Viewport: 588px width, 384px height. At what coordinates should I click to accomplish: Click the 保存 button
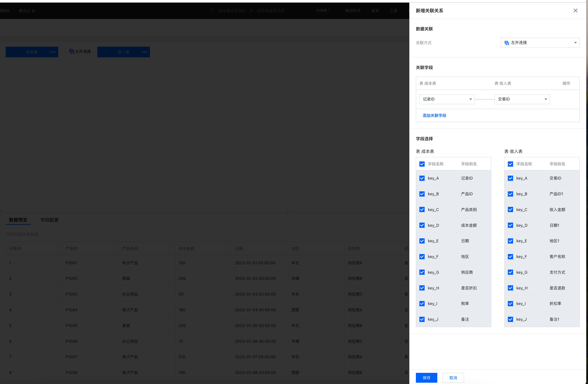tap(426, 378)
